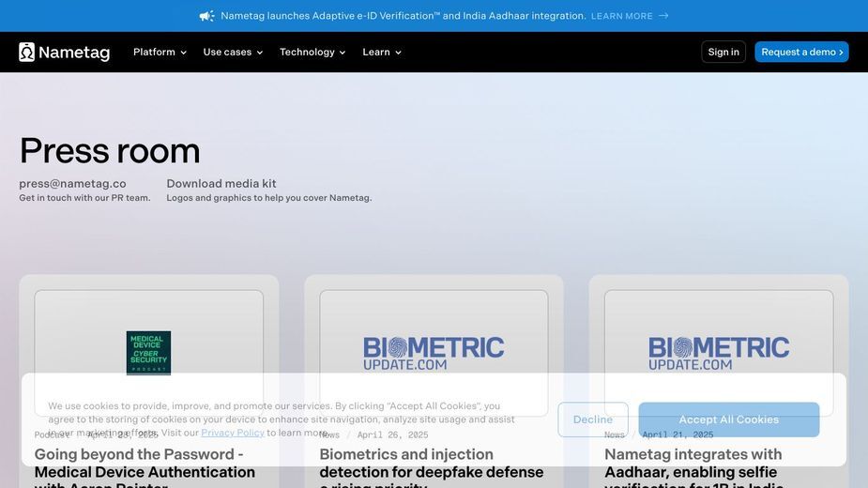Click Request a demo button
Viewport: 868px width, 488px height.
[801, 52]
